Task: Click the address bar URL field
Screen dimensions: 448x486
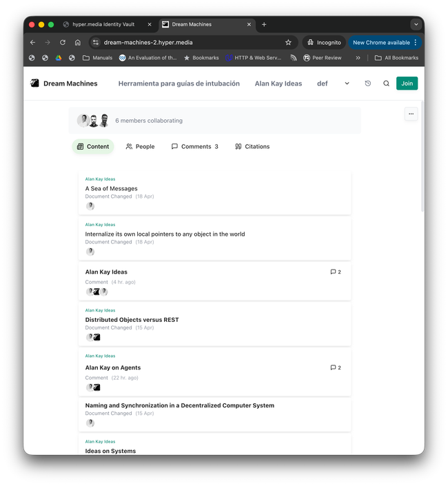Action: [x=186, y=42]
